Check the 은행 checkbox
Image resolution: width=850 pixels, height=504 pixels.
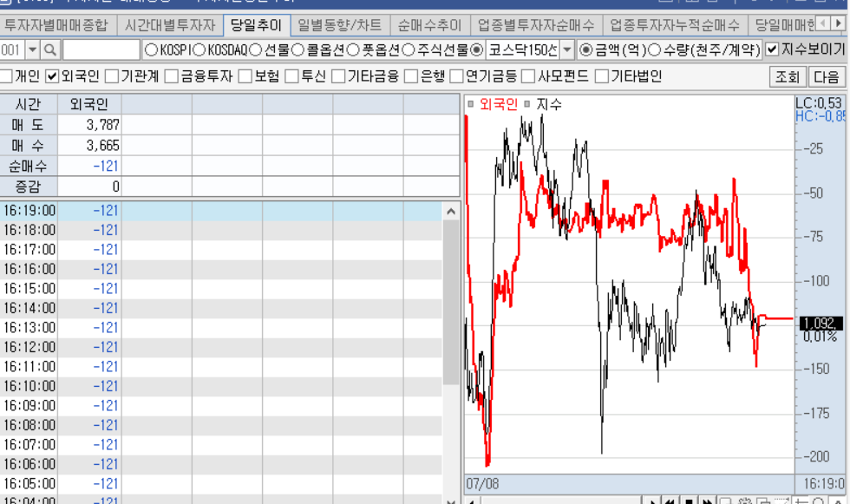point(411,76)
